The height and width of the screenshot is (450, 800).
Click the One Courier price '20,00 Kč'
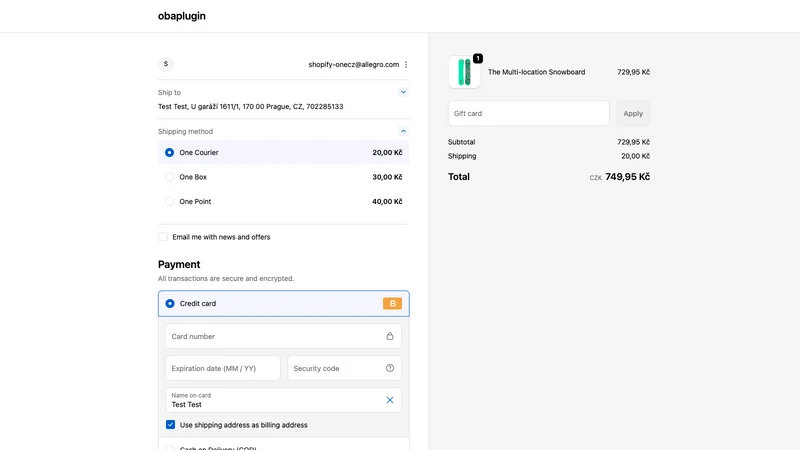pyautogui.click(x=387, y=153)
